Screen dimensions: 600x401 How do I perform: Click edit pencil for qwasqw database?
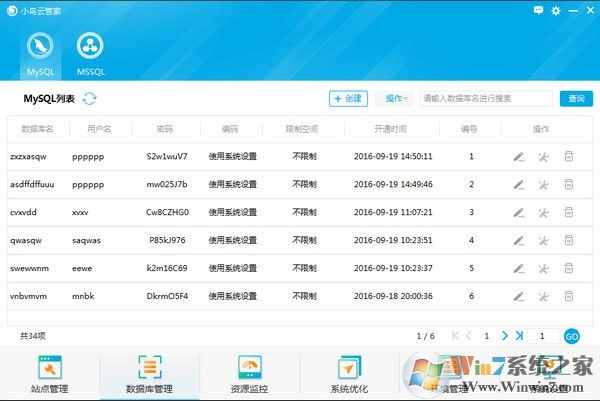pos(518,240)
